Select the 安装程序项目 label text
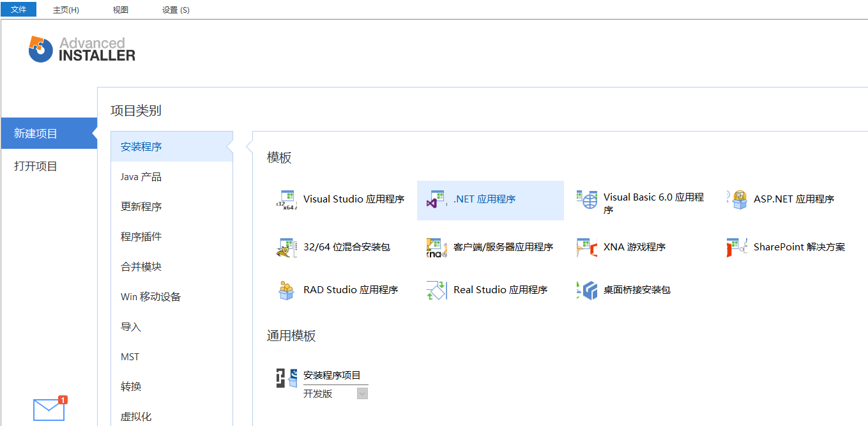This screenshot has width=868, height=426. pyautogui.click(x=332, y=376)
